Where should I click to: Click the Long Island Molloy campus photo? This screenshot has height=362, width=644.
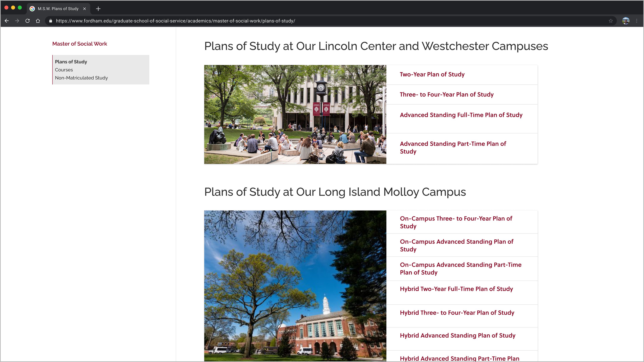pyautogui.click(x=295, y=286)
